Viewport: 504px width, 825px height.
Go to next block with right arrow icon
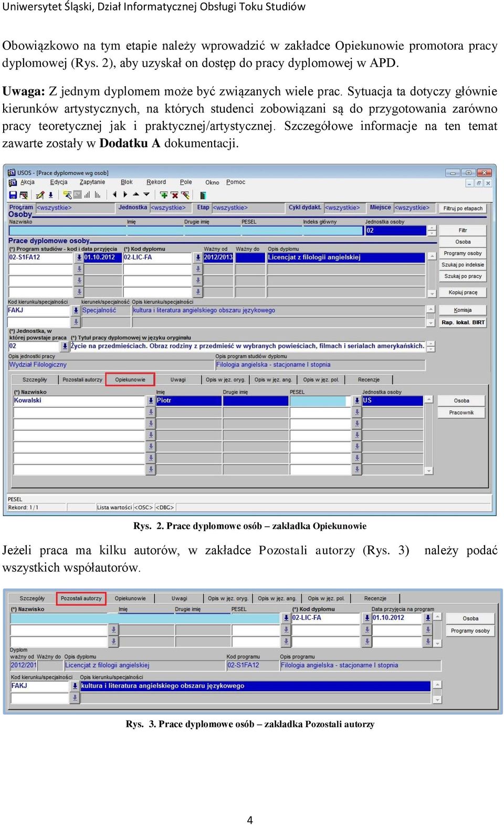(125, 194)
